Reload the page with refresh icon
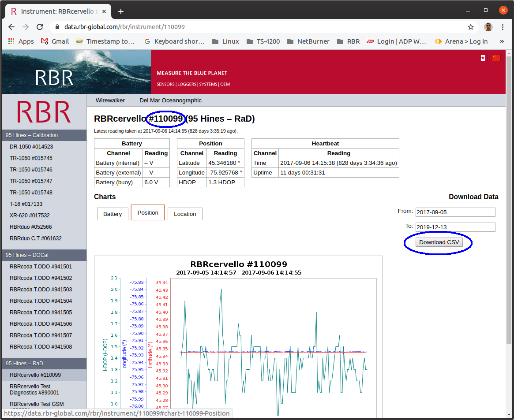Viewport: 514px width, 420px height. coord(40,27)
